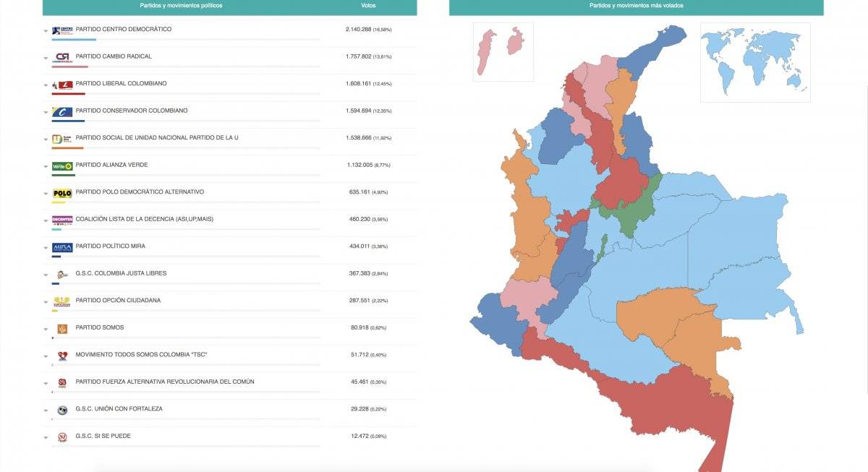The height and width of the screenshot is (472, 868).
Task: Expand the Partido de la U row
Action: point(46,140)
